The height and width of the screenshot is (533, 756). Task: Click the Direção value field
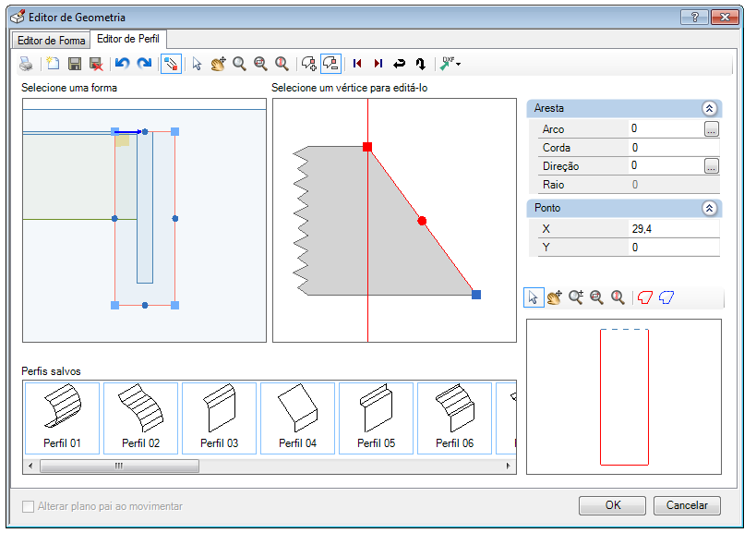point(666,166)
